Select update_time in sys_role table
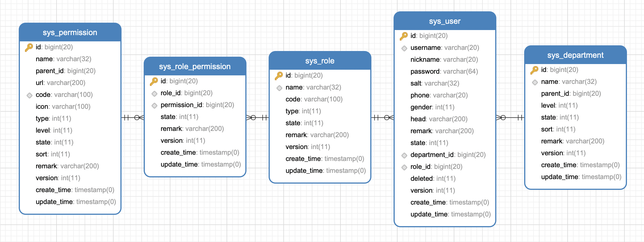 (326, 171)
